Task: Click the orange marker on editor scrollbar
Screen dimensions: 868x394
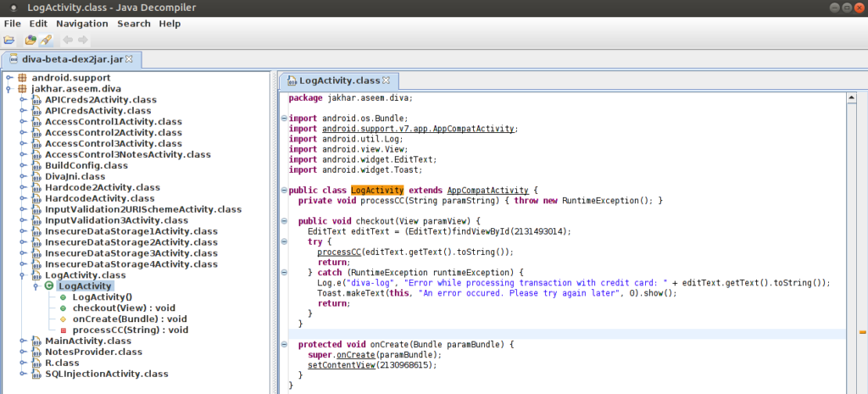Action: (x=862, y=333)
